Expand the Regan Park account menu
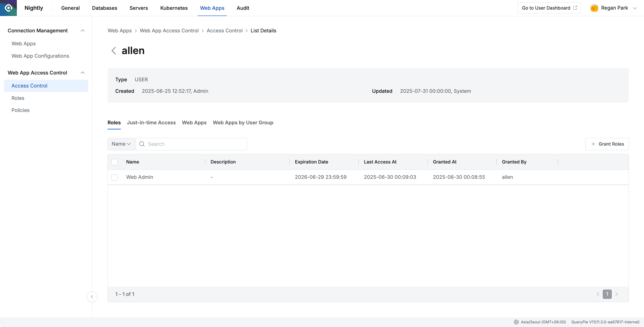The height and width of the screenshot is (327, 644). (635, 8)
